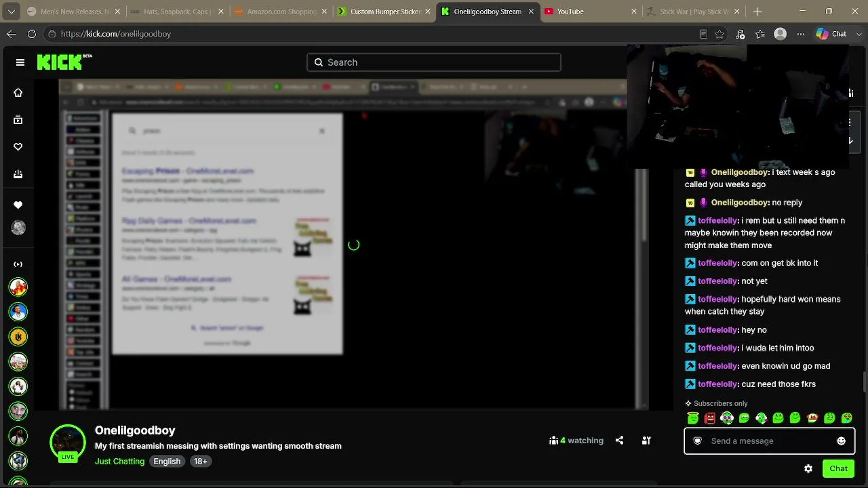Image resolution: width=868 pixels, height=488 pixels.
Task: Open the Favorites list icon in toolbar
Action: coord(760,34)
